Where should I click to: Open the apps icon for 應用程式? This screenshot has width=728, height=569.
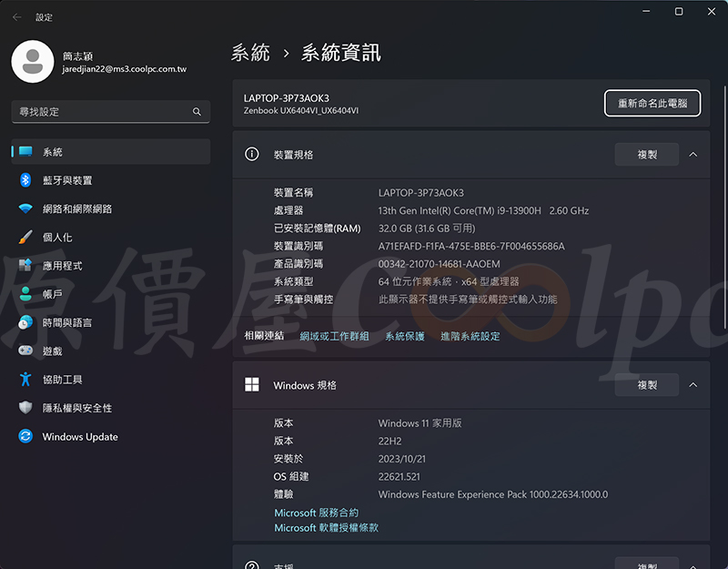[25, 265]
